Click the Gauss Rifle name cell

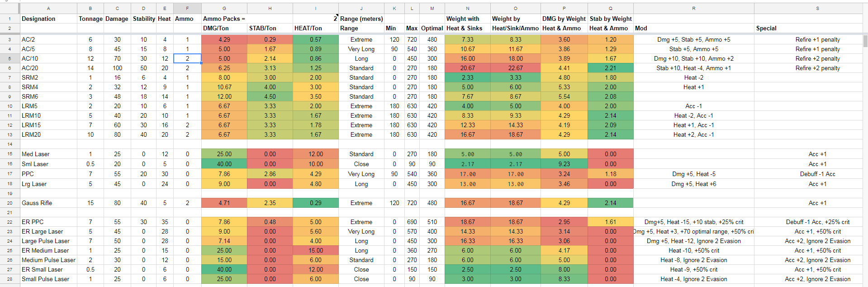click(48, 203)
